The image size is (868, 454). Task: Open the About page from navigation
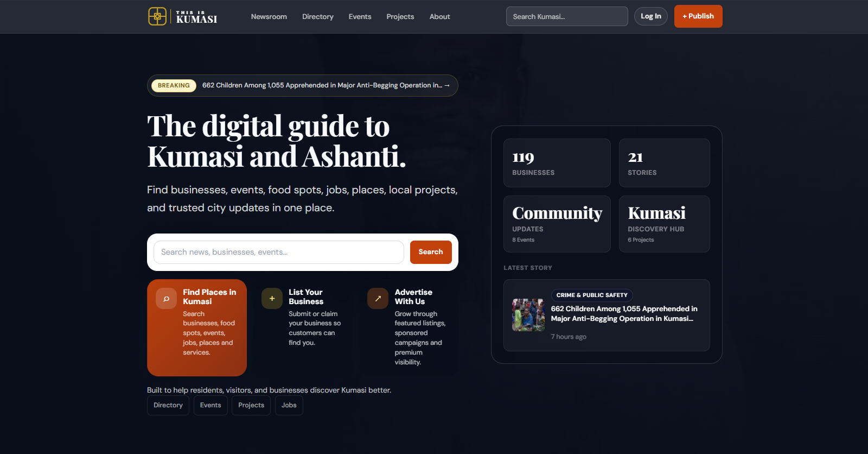[440, 17]
